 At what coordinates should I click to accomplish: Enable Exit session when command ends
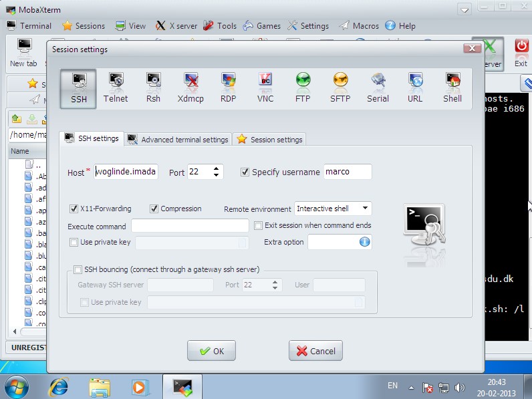pos(258,225)
